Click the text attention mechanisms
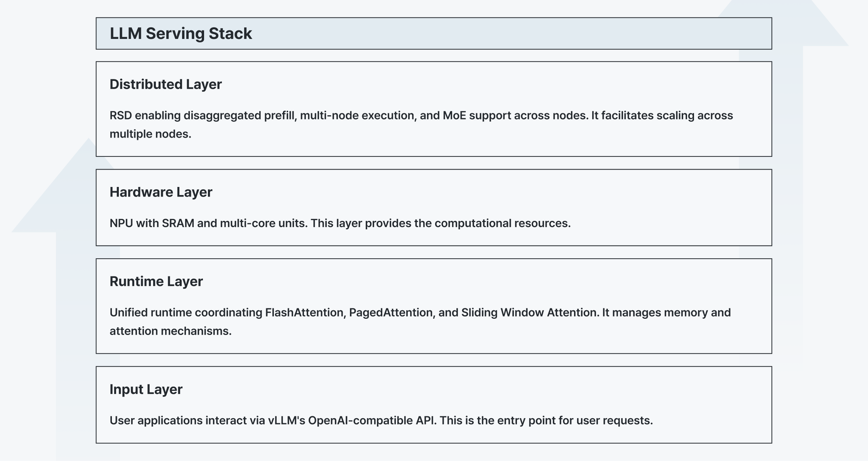 (170, 331)
